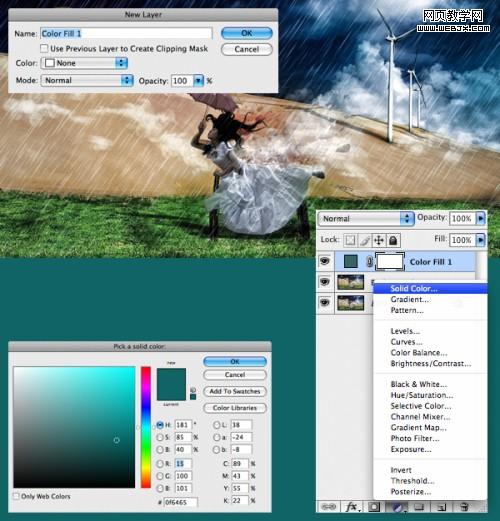Click Cancel in the New Layer dialog
The height and width of the screenshot is (521, 500).
pyautogui.click(x=247, y=49)
